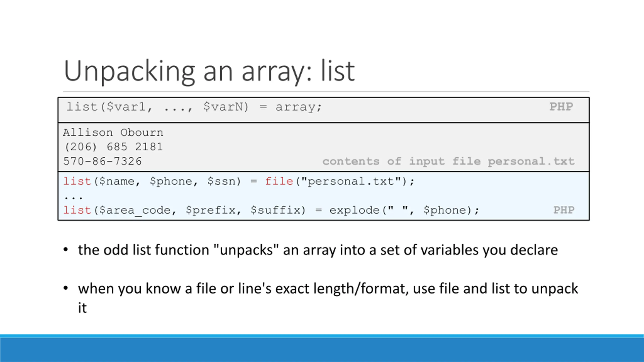
Task: Click the code line with file("personal.txt")
Action: pyautogui.click(x=238, y=182)
